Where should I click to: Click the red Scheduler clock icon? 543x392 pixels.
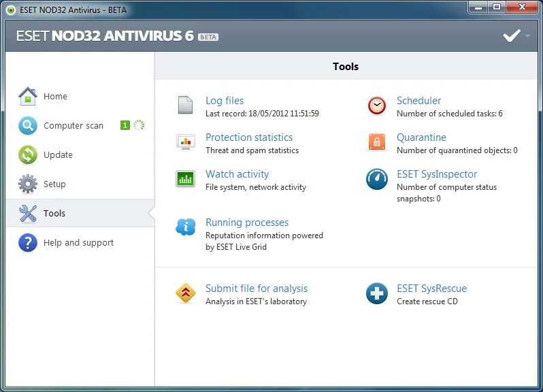coord(377,105)
